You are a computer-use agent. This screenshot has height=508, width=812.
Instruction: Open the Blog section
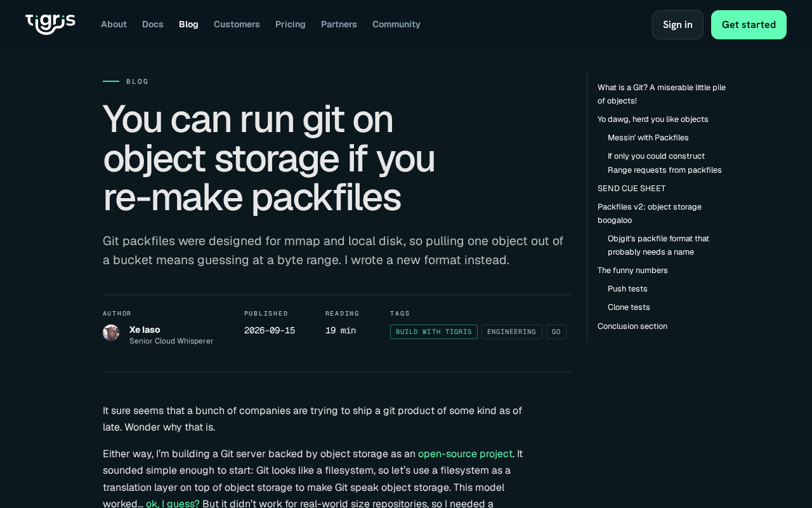(188, 24)
